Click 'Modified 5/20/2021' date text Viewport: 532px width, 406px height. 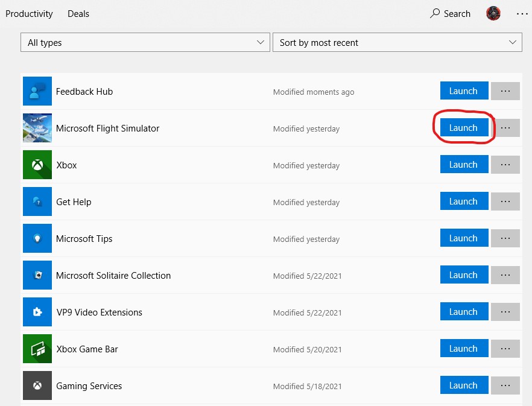pos(308,350)
